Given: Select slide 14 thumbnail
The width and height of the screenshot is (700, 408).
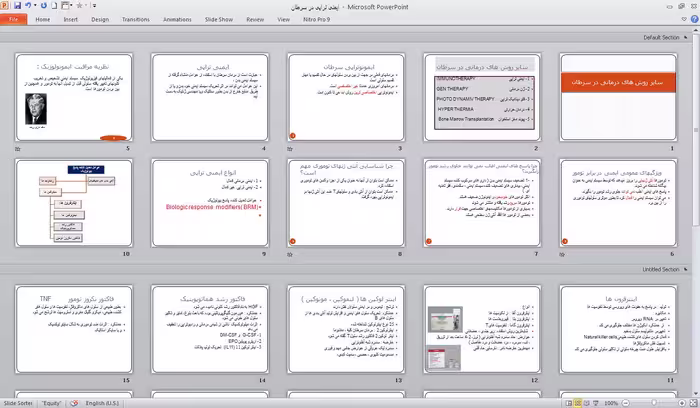Looking at the screenshot, I should click(x=210, y=329).
